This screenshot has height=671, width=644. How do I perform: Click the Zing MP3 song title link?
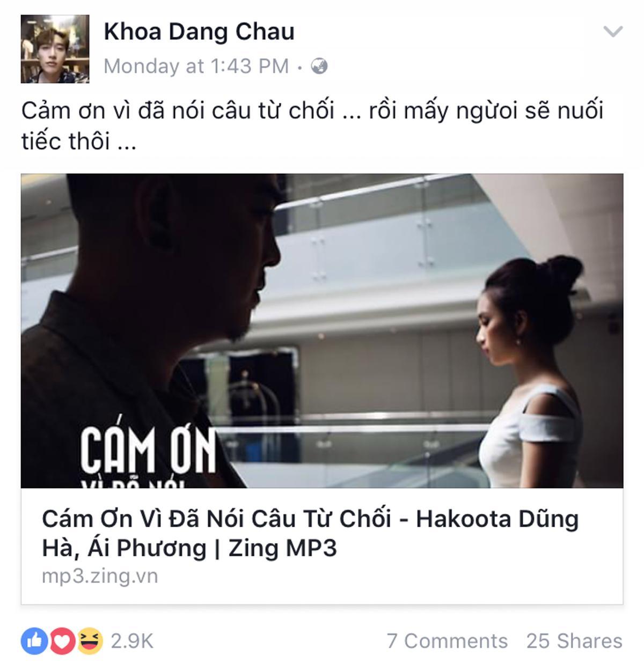(310, 533)
